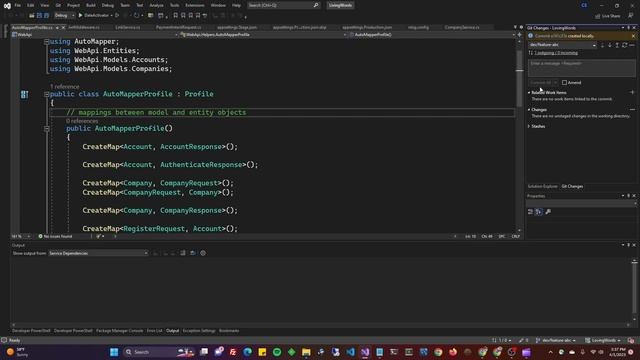The height and width of the screenshot is (360, 640).
Task: Open the Debug configuration dropdown
Action: [64, 16]
